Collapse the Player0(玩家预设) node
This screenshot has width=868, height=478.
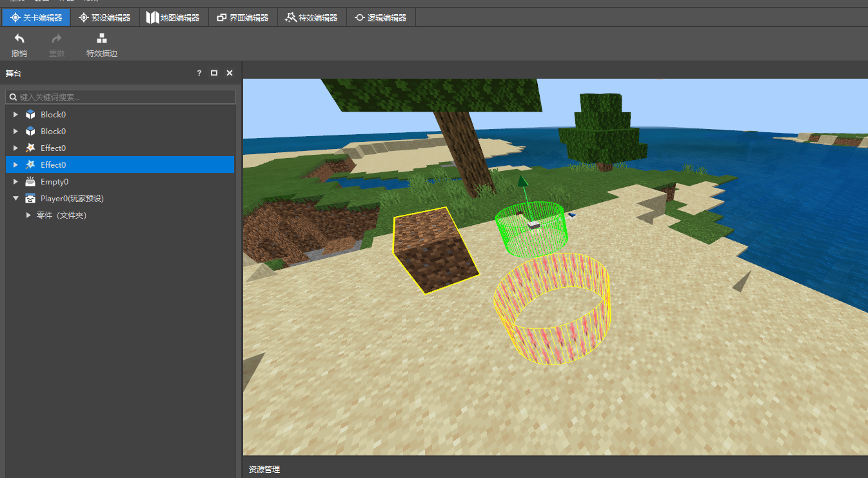tap(15, 199)
